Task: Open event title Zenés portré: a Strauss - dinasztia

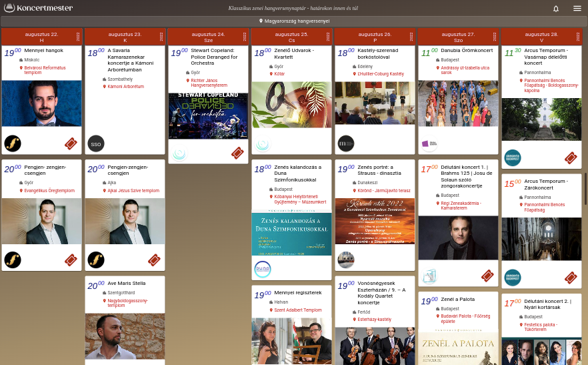Action: 379,170
